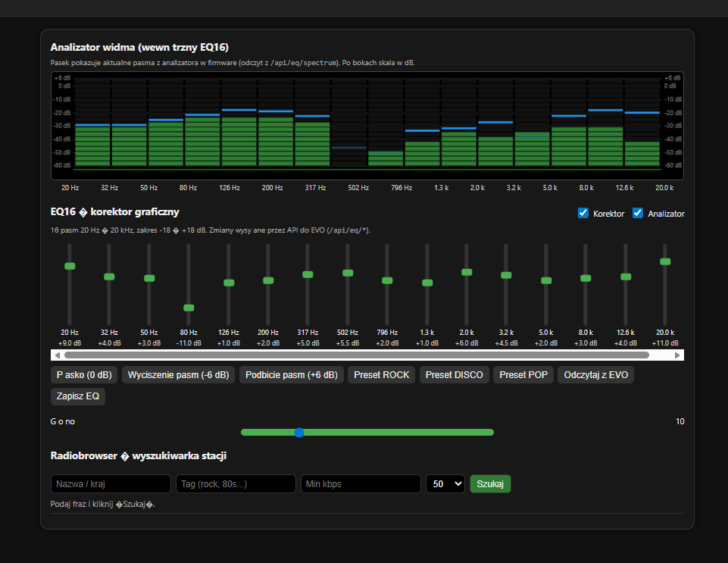Click the +6.0 dB value under 2.0 k

(467, 343)
